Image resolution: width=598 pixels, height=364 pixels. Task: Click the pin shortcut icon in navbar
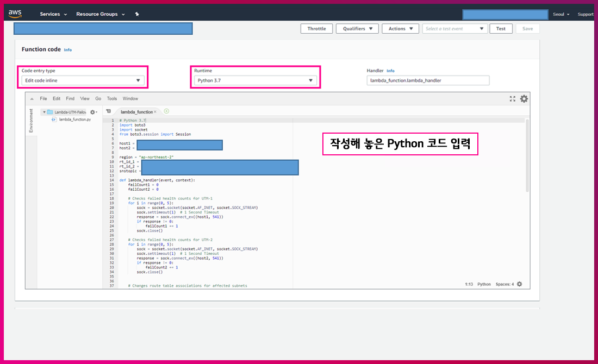click(x=137, y=14)
